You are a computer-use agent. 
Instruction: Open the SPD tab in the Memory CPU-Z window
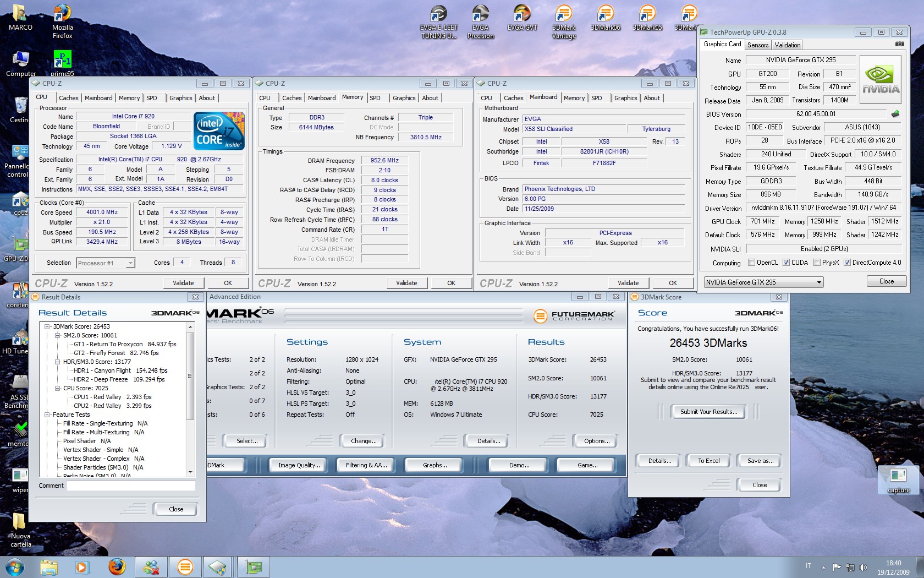[375, 98]
